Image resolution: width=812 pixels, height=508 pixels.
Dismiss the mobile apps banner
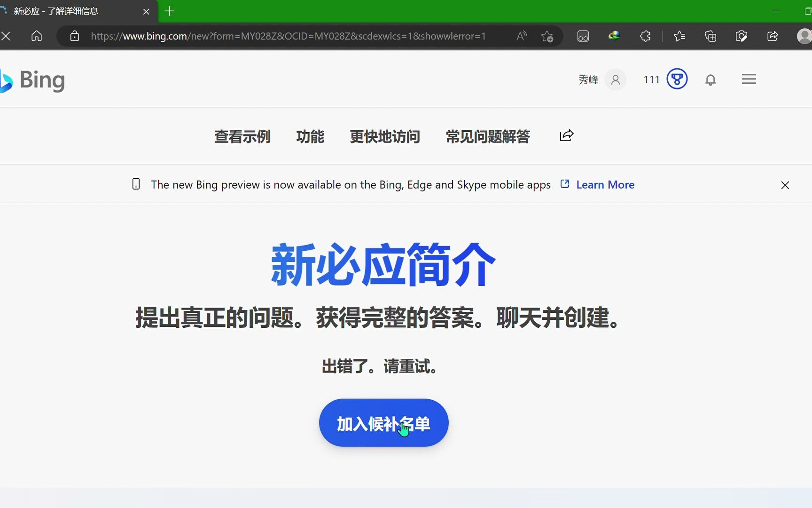(x=785, y=185)
